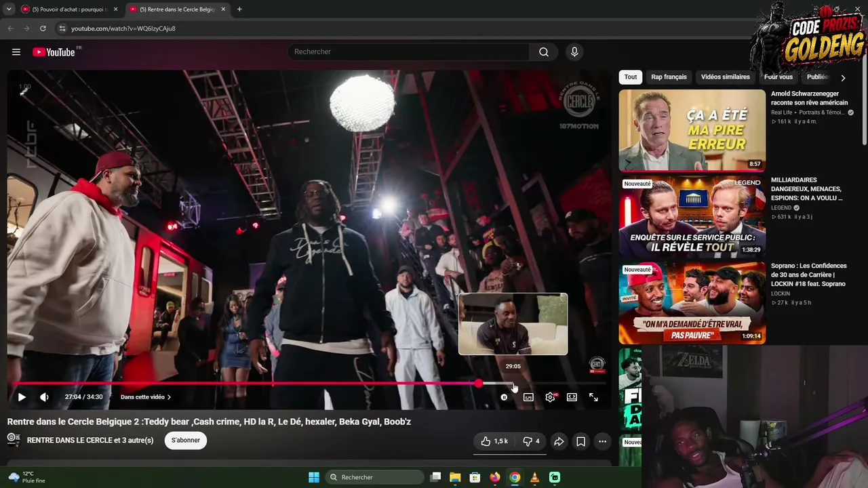The width and height of the screenshot is (868, 488).
Task: Select the 'Pour vous' filter chip
Action: [778, 77]
